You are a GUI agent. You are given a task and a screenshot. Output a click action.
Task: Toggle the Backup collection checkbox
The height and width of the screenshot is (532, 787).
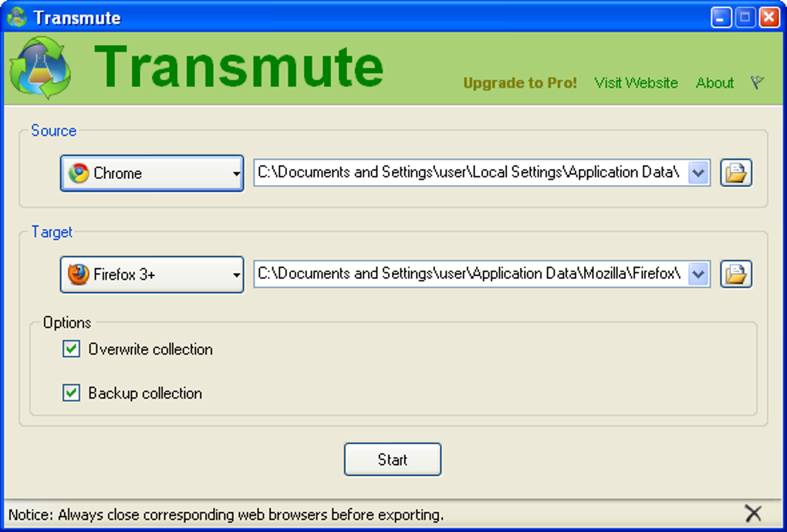[x=71, y=392]
